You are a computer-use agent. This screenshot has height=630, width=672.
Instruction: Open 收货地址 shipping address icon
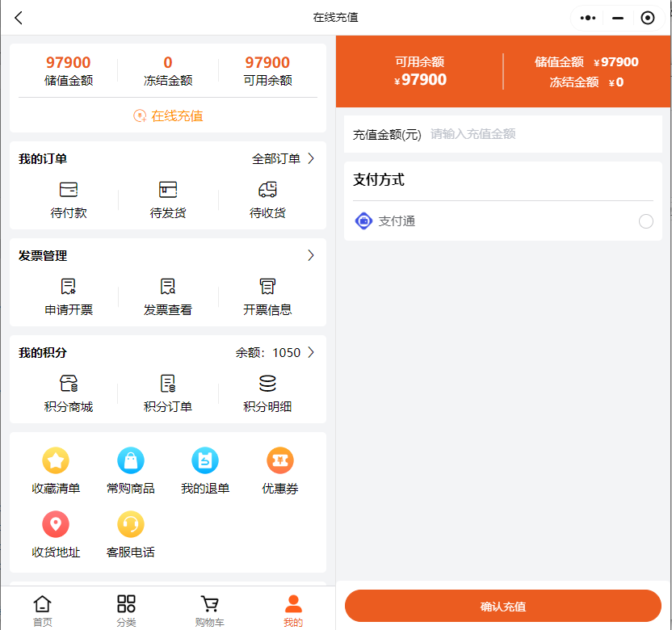[56, 524]
